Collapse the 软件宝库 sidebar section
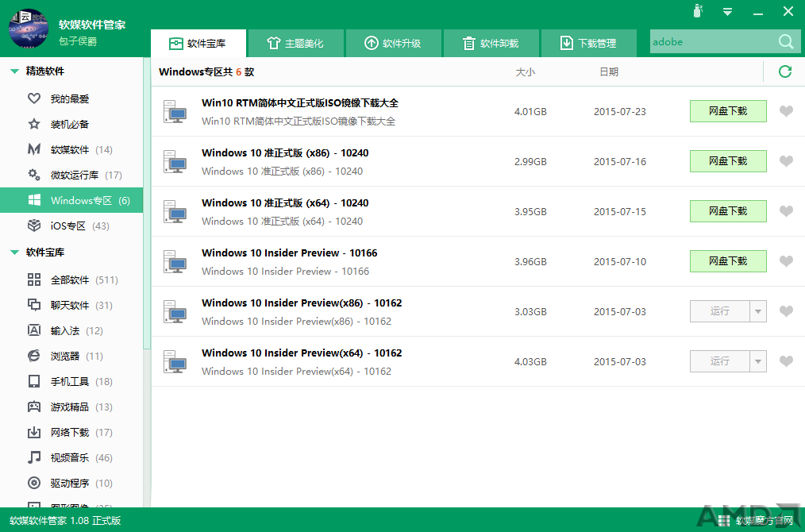This screenshot has height=532, width=805. point(14,253)
